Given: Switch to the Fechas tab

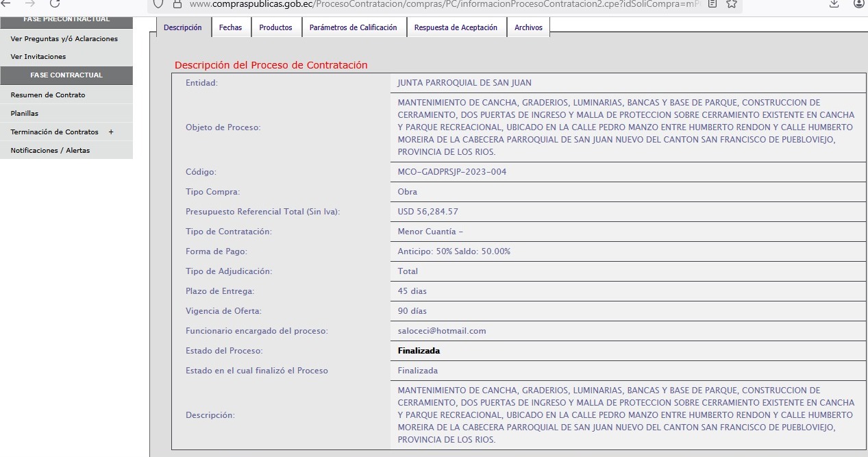Looking at the screenshot, I should pyautogui.click(x=230, y=27).
